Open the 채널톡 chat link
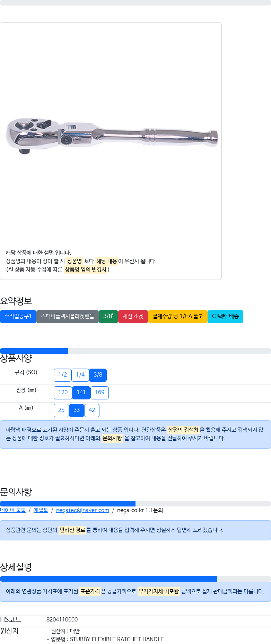 pyautogui.click(x=41, y=510)
